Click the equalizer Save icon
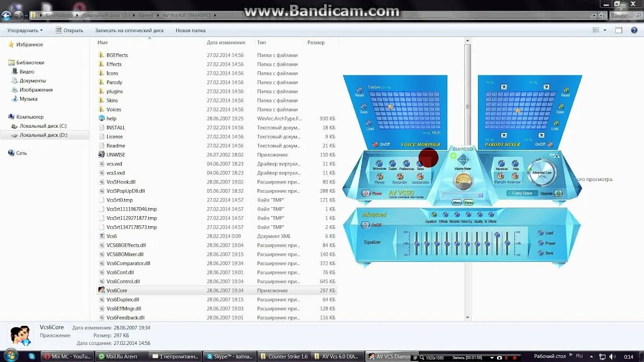 [x=541, y=253]
